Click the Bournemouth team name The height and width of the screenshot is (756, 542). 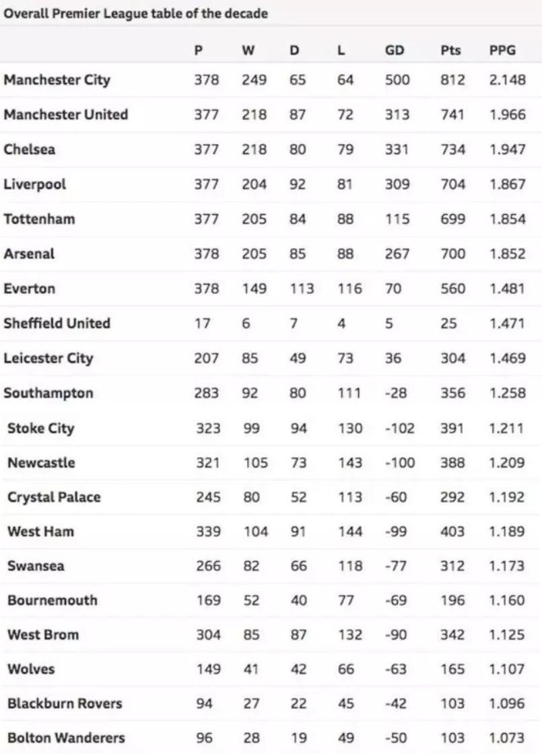pyautogui.click(x=53, y=600)
